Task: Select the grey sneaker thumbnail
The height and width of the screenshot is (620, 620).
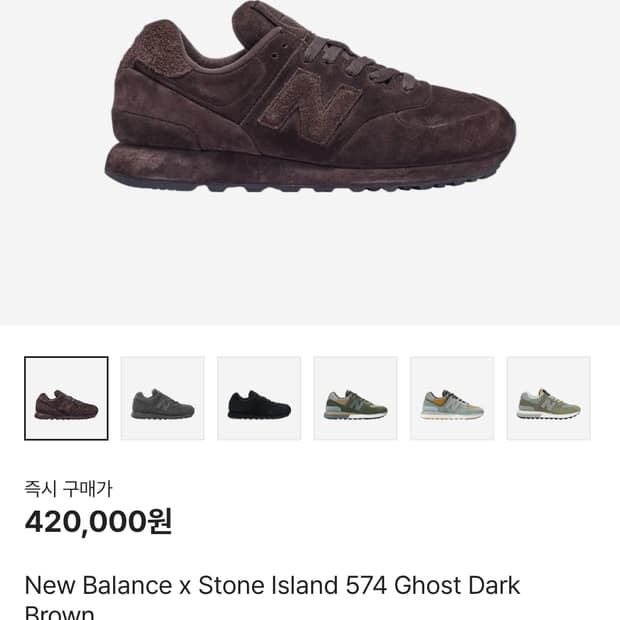Action: pyautogui.click(x=163, y=398)
